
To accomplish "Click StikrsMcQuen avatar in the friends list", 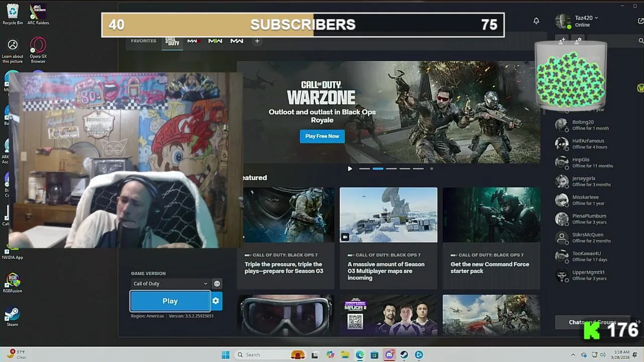I will click(561, 237).
